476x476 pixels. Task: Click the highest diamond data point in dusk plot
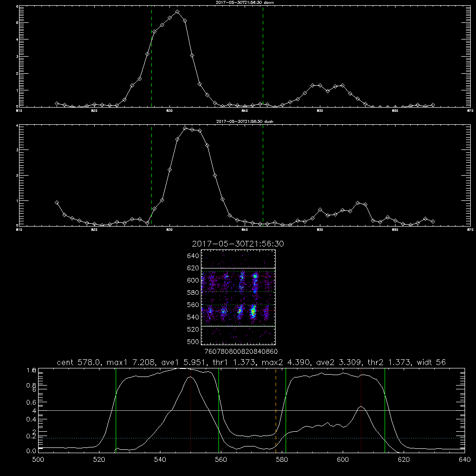[185, 129]
